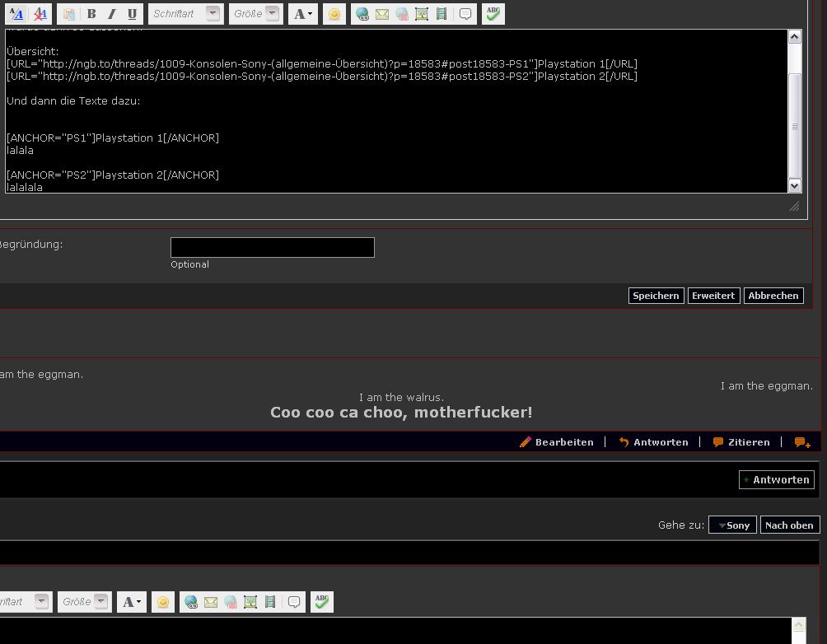Click the remove formatting icon in top toolbar
This screenshot has width=827, height=644.
point(40,14)
